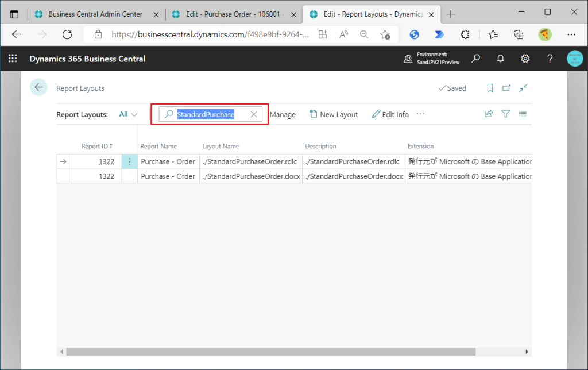
Task: Open browser collections icon
Action: pos(519,34)
